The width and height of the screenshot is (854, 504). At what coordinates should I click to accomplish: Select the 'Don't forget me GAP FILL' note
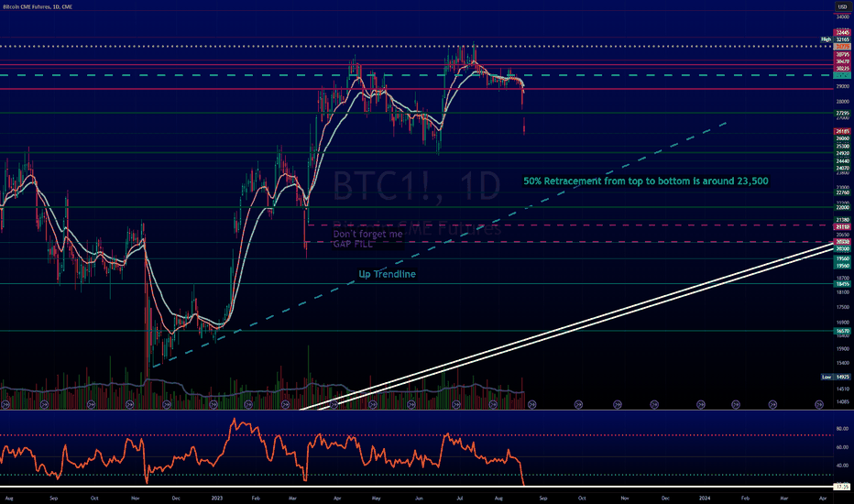pyautogui.click(x=367, y=238)
